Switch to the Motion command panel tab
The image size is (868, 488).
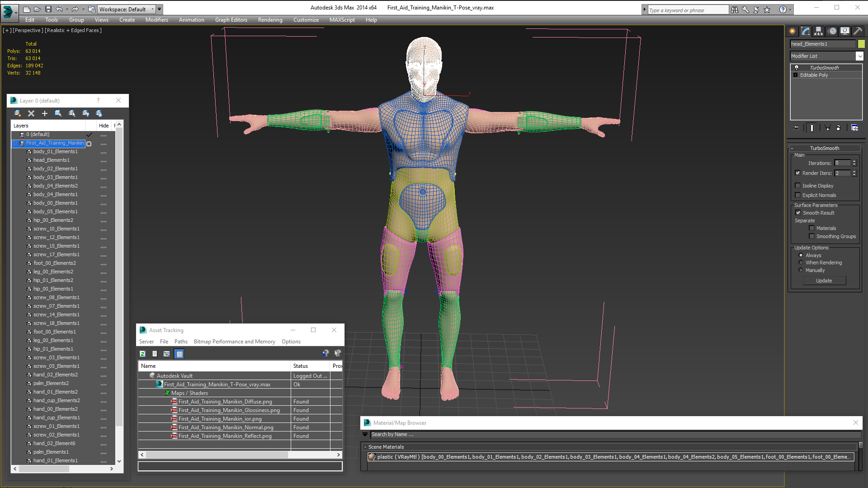tap(832, 31)
